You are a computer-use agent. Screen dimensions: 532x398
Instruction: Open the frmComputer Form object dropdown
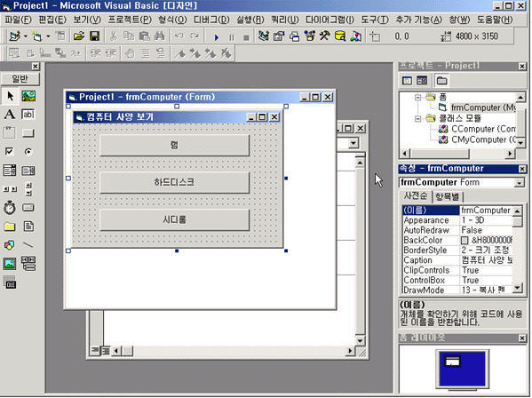pos(519,183)
